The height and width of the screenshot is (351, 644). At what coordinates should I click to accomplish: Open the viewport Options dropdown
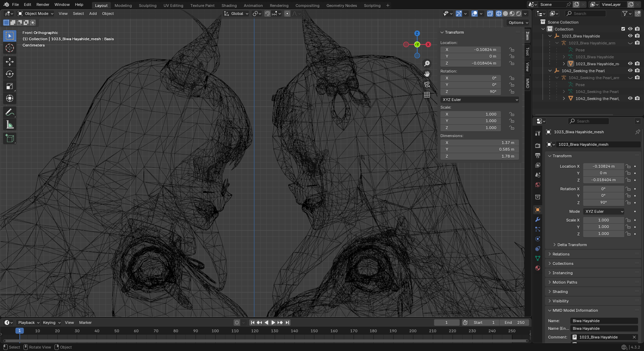(x=518, y=23)
